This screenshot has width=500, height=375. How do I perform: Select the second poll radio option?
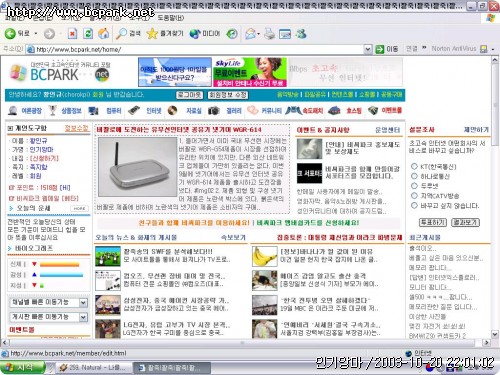click(x=414, y=176)
